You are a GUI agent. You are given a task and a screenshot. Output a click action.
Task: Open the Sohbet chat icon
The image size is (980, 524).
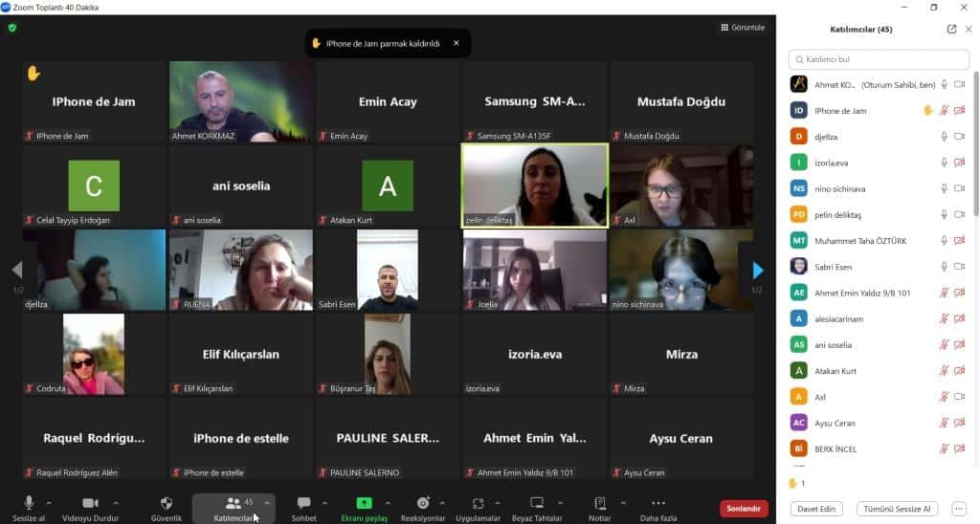tap(303, 503)
